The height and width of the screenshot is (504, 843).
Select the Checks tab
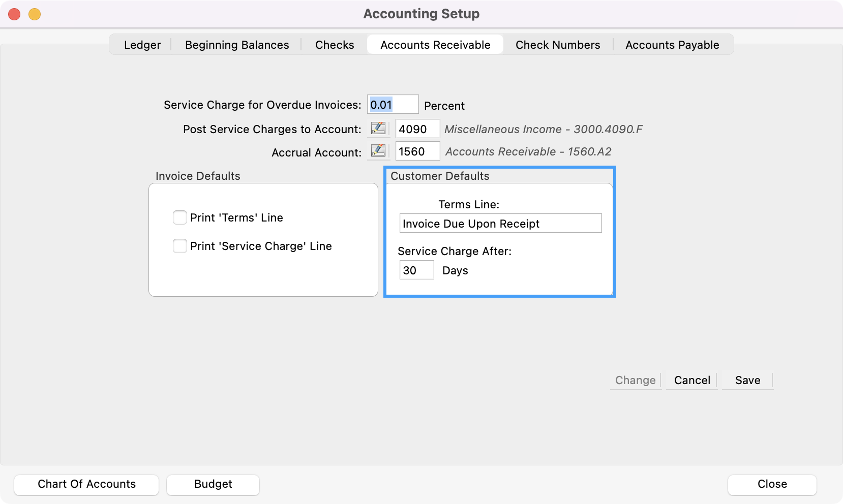click(x=335, y=45)
